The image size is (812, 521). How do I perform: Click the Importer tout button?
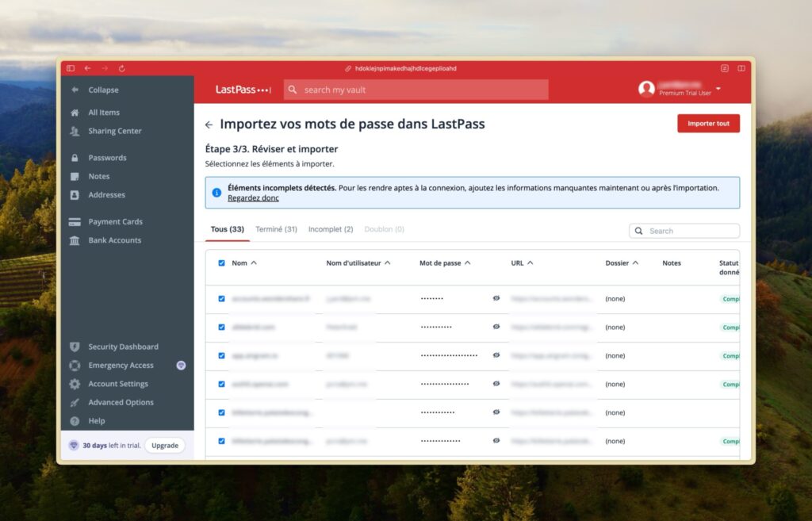pyautogui.click(x=708, y=124)
